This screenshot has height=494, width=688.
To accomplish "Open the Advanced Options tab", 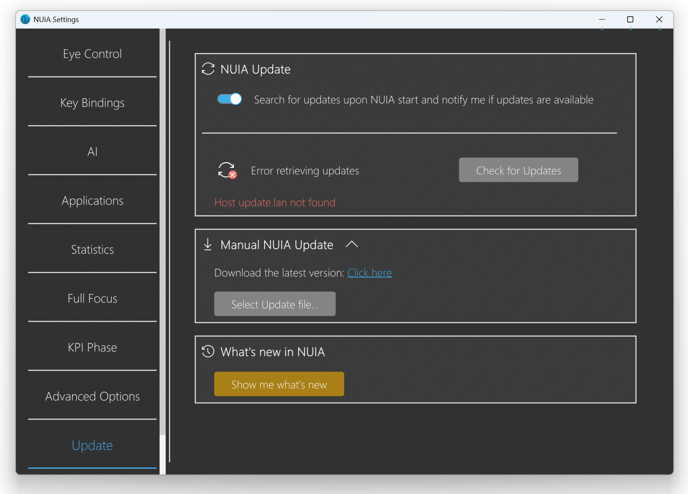I will pos(92,396).
